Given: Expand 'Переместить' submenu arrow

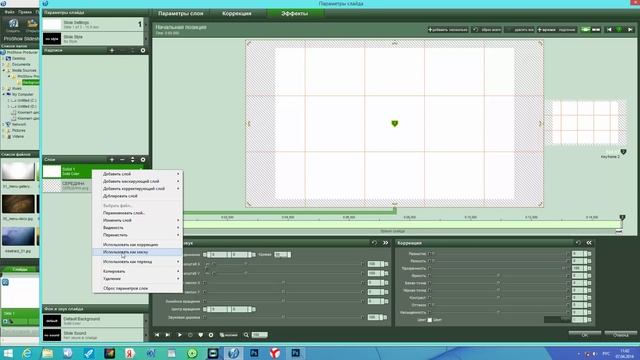Looking at the screenshot, I should (x=178, y=235).
